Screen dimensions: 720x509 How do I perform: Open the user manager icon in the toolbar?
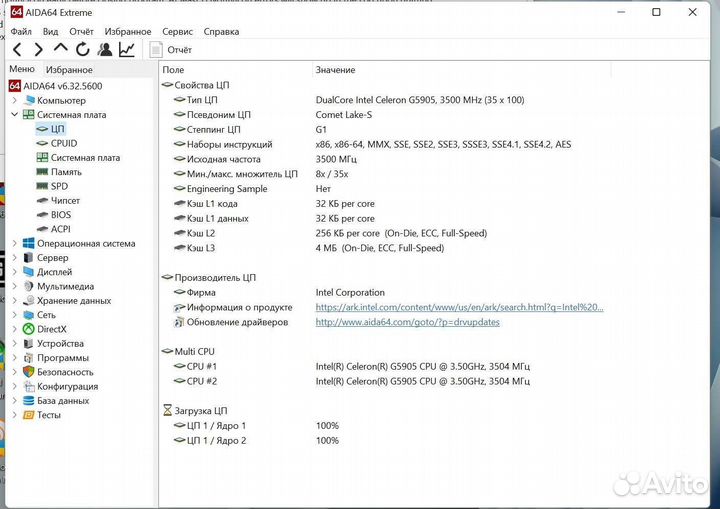[x=105, y=49]
